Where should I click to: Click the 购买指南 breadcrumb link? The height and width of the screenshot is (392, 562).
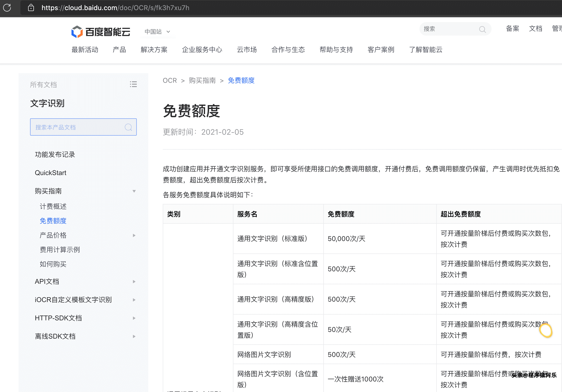point(202,80)
